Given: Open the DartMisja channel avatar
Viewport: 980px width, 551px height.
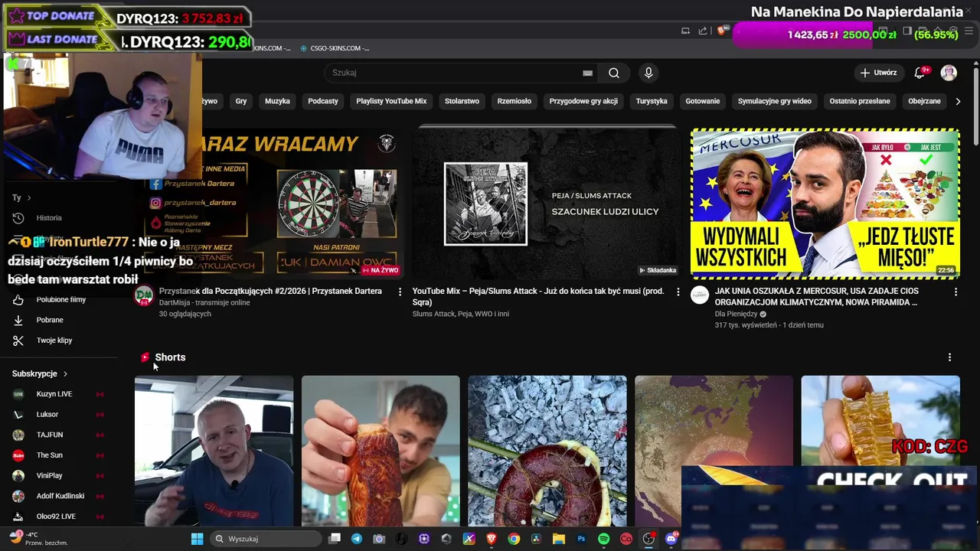Looking at the screenshot, I should [144, 296].
